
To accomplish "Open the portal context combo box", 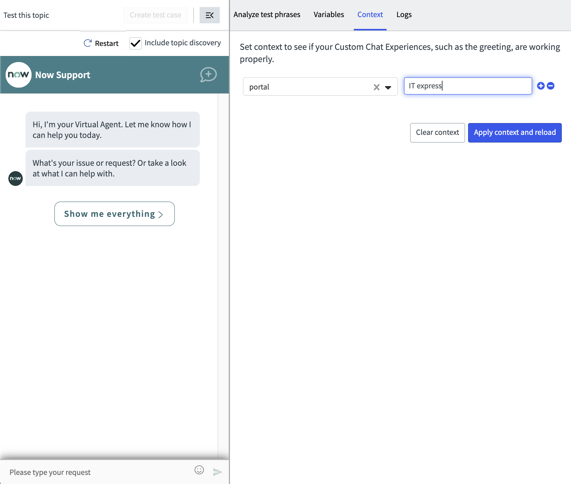I will tap(320, 87).
